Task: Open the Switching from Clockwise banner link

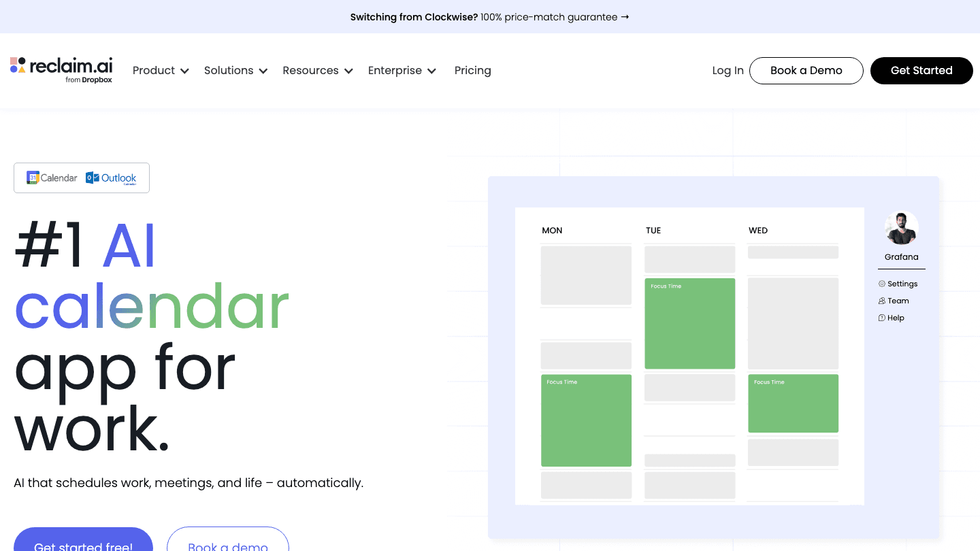Action: [490, 17]
